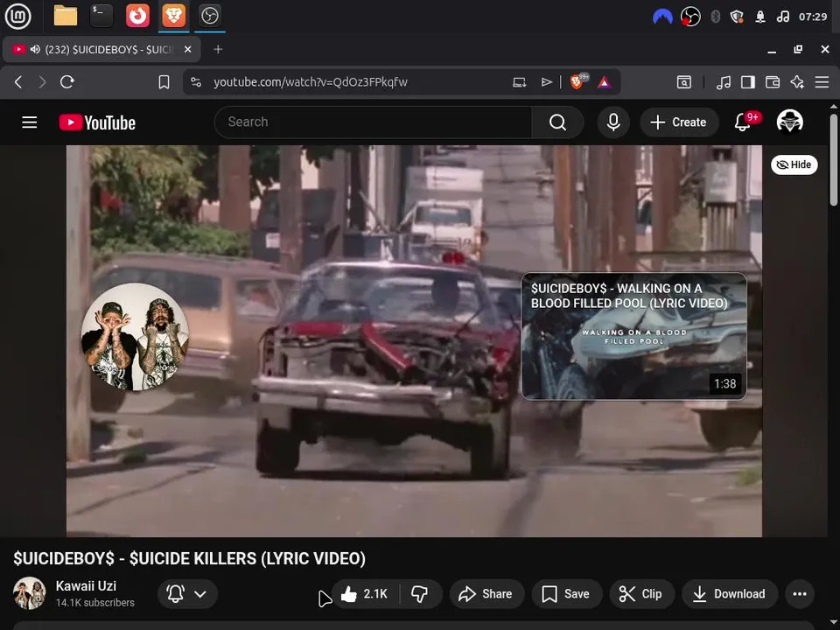Open subscription notification bell dropdown
The height and width of the screenshot is (630, 840).
187,593
